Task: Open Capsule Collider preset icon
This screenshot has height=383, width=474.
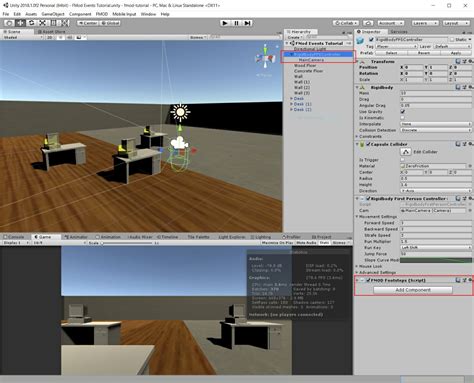Action: click(464, 144)
